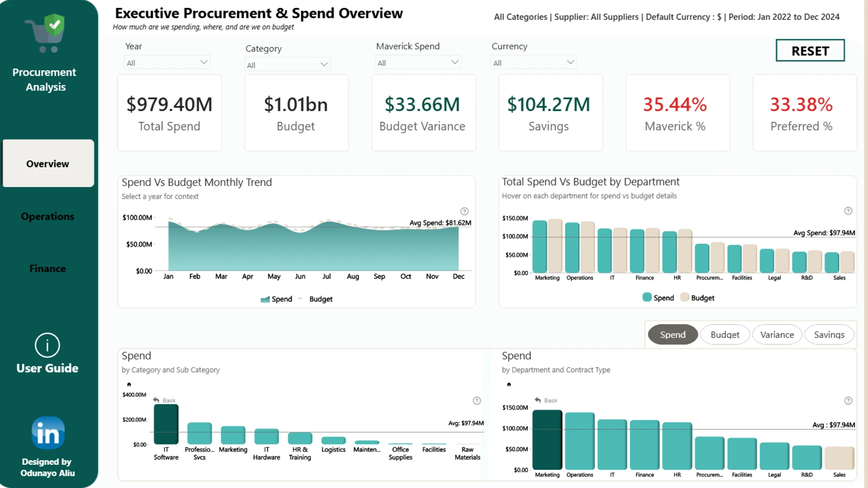Expand the Year dropdown
Image resolution: width=868 pixels, height=488 pixels.
[167, 62]
